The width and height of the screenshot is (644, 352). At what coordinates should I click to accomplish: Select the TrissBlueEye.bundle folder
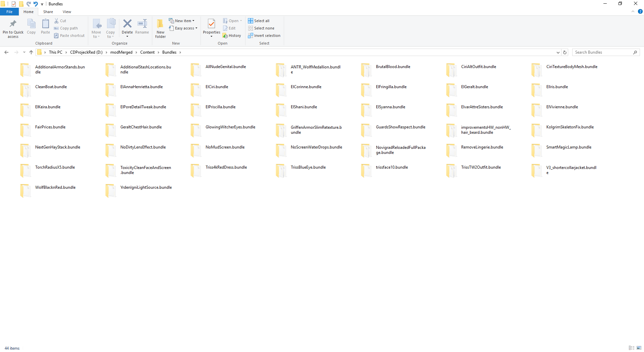pos(308,167)
